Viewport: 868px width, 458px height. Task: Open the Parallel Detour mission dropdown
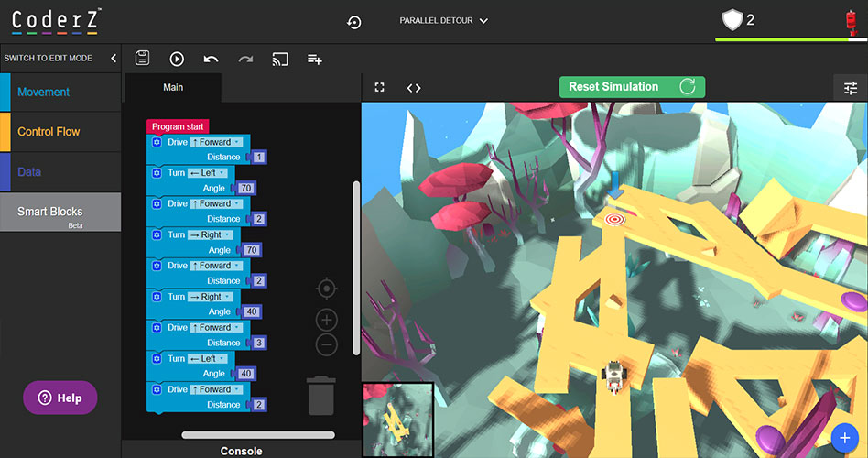coord(444,20)
